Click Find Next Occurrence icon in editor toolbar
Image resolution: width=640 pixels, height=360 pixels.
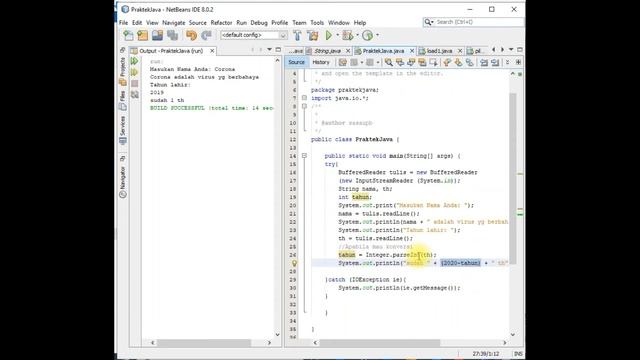tap(411, 62)
